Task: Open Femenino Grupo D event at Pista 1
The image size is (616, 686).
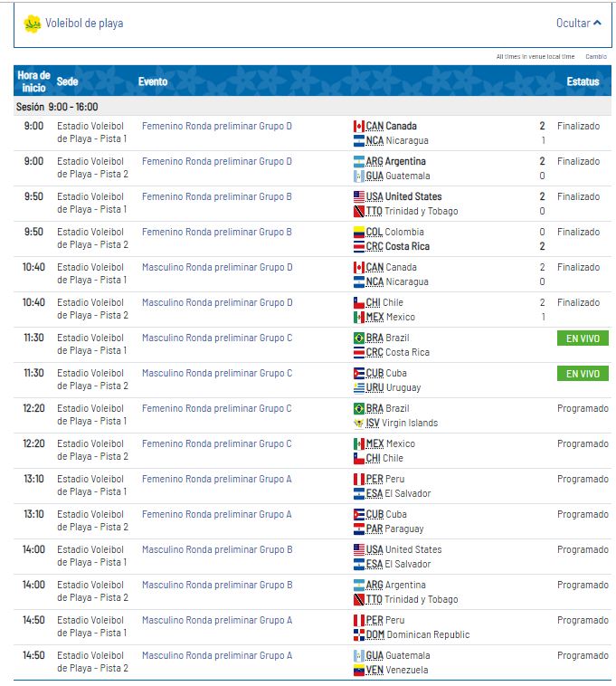Action: tap(217, 127)
